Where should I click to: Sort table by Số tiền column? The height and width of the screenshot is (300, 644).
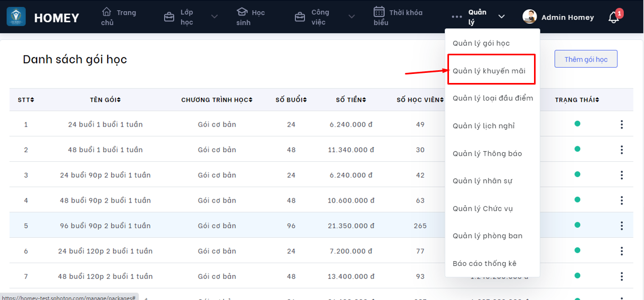351,100
